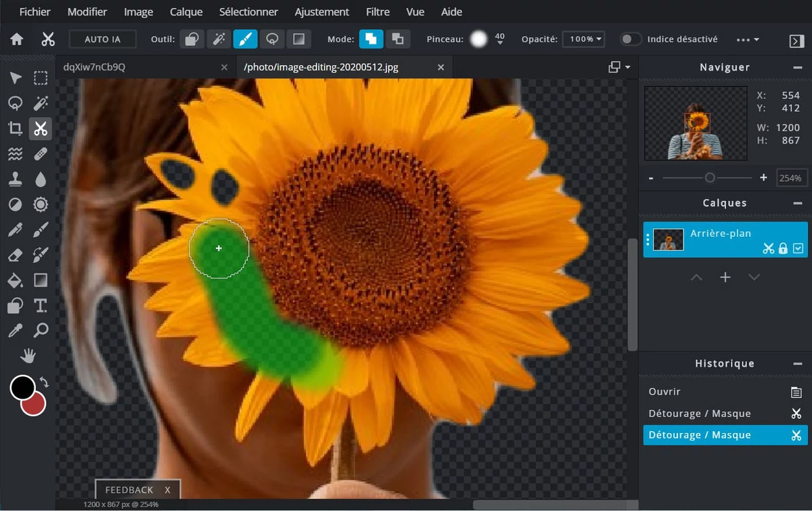Open the Filtre menu
The width and height of the screenshot is (812, 511).
pos(378,12)
